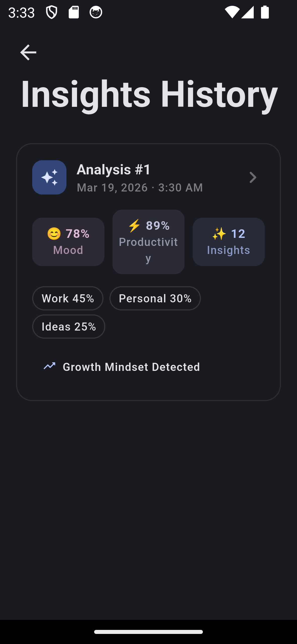Tap the lightning bolt Productivity icon
Viewport: 297px width, 644px height.
pos(134,225)
